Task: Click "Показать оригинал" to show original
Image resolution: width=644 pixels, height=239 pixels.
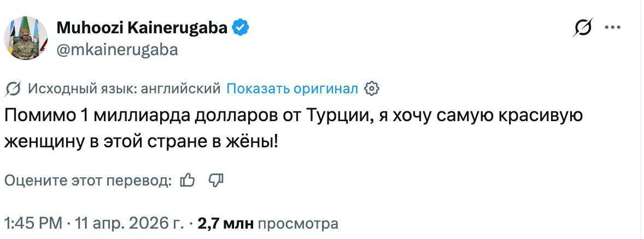Action: (292, 88)
